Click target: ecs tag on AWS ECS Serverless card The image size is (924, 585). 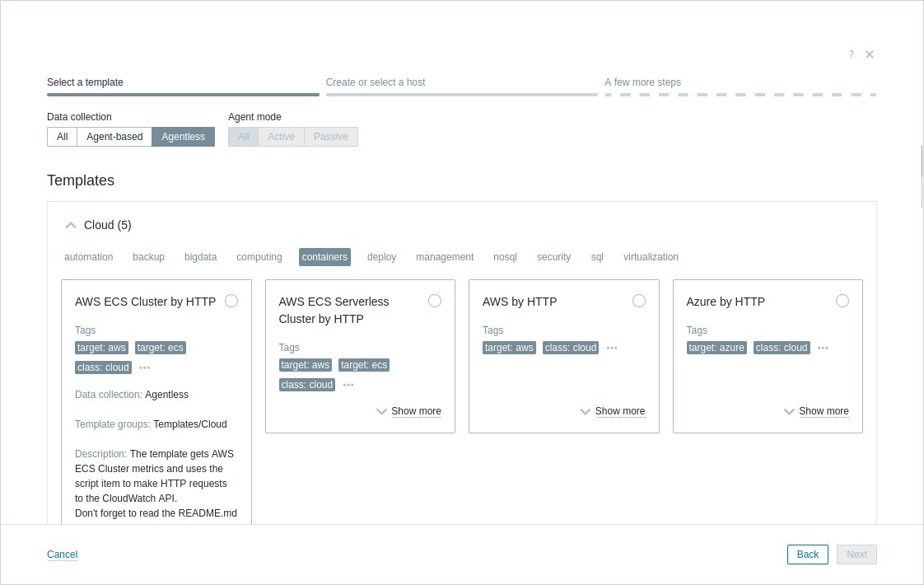tap(364, 365)
